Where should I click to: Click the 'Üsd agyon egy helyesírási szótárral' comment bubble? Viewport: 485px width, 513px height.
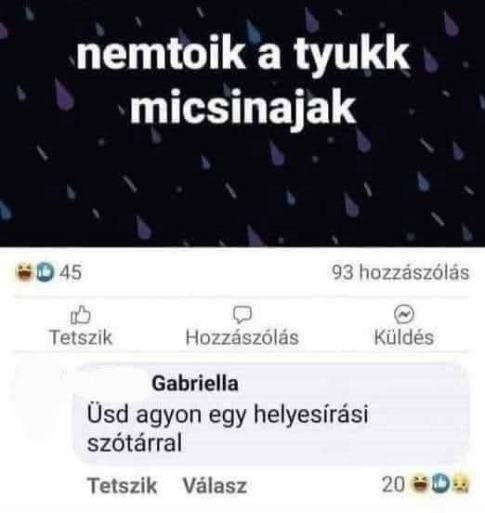point(272,414)
